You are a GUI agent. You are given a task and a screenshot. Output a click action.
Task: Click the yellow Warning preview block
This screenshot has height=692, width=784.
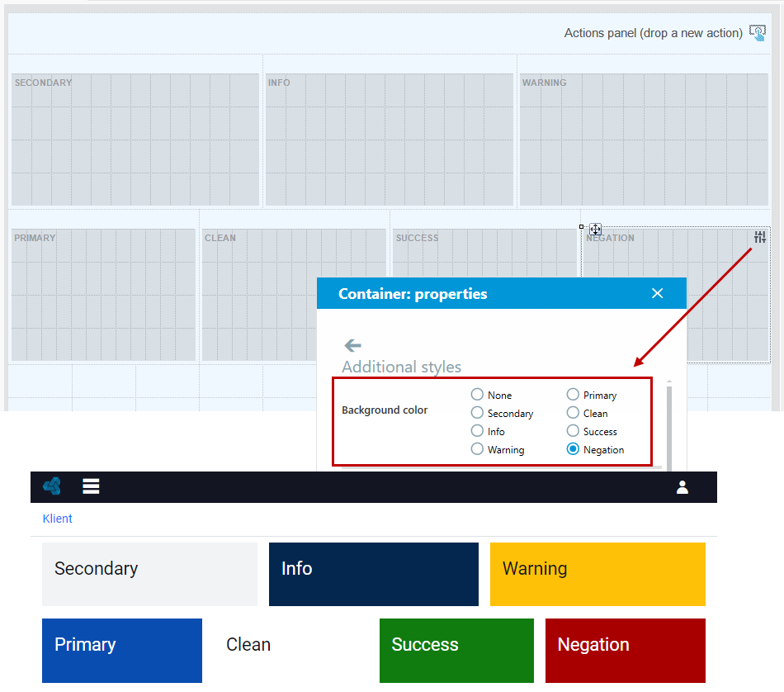[597, 574]
